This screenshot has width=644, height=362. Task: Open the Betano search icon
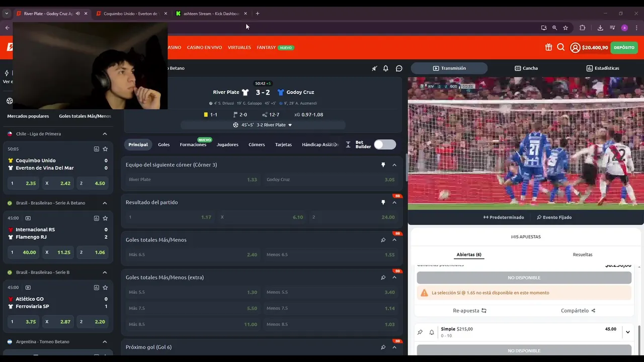point(561,47)
